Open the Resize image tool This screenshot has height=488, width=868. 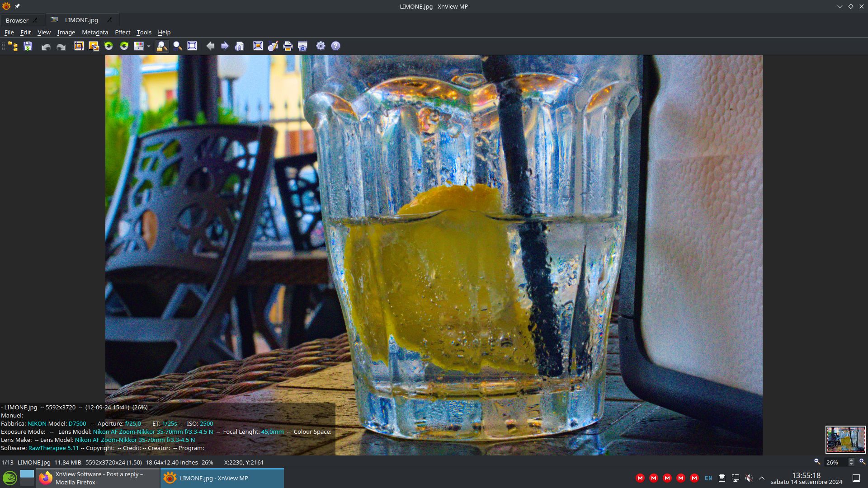(x=94, y=46)
